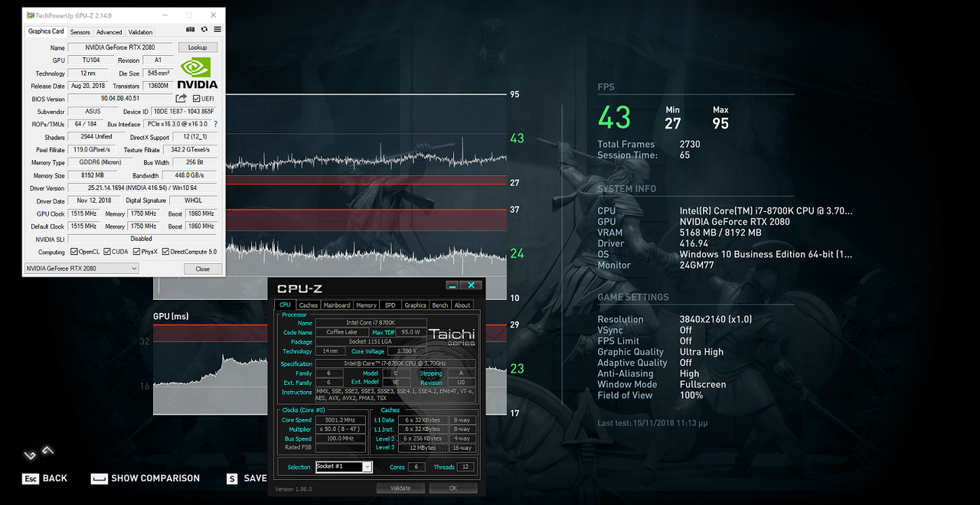Open the Graphics tab in CPU-Z
The height and width of the screenshot is (505, 980).
pos(415,305)
